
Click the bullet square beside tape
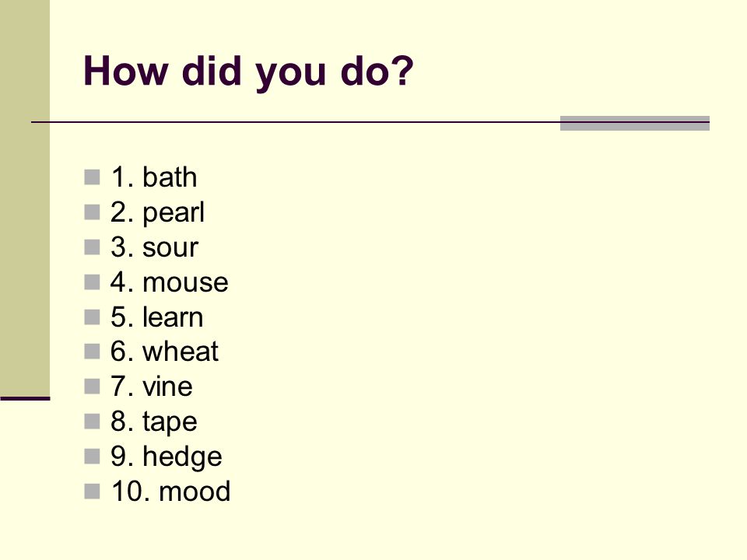pos(92,422)
